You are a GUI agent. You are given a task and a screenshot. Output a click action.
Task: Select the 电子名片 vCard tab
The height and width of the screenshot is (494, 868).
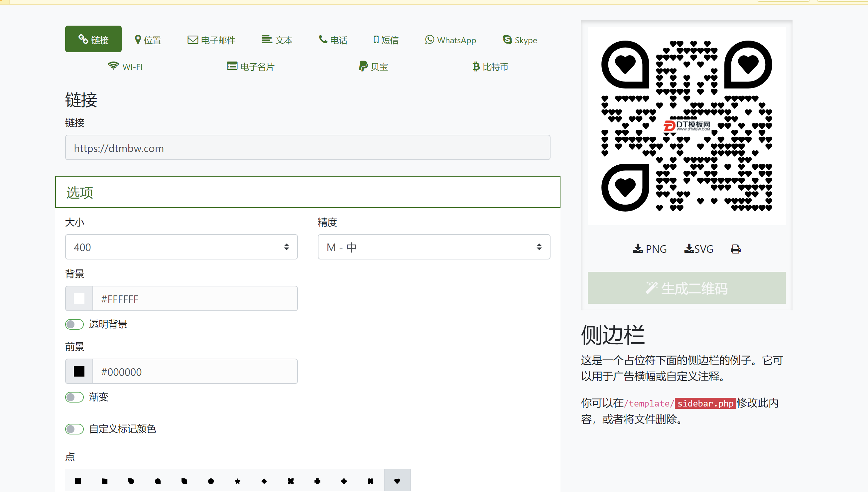tap(251, 67)
